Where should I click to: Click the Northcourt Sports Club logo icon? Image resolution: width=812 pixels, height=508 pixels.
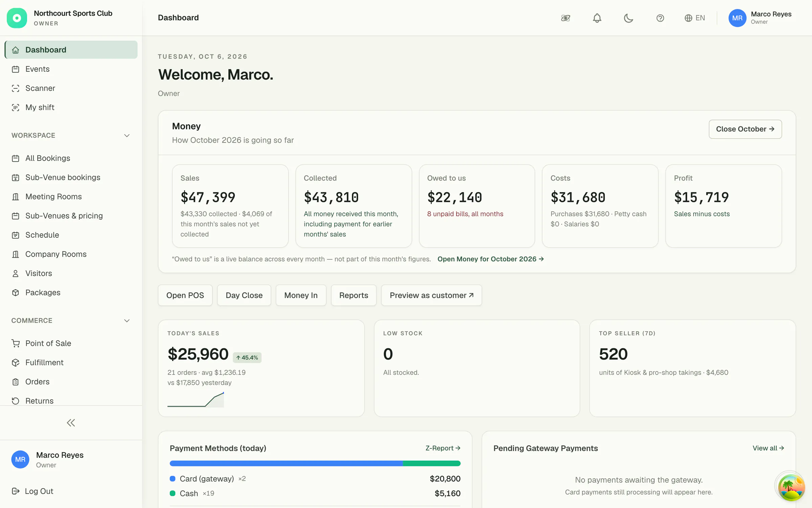[17, 18]
